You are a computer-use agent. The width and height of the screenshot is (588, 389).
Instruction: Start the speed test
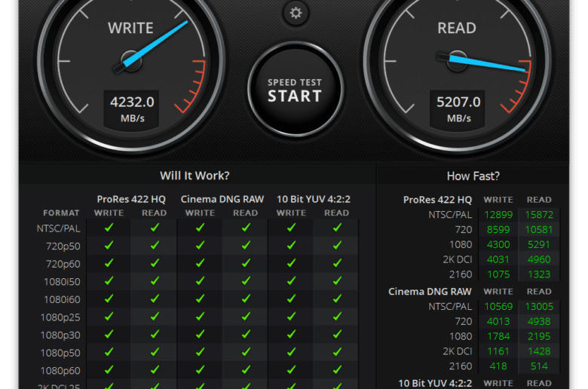pyautogui.click(x=295, y=90)
